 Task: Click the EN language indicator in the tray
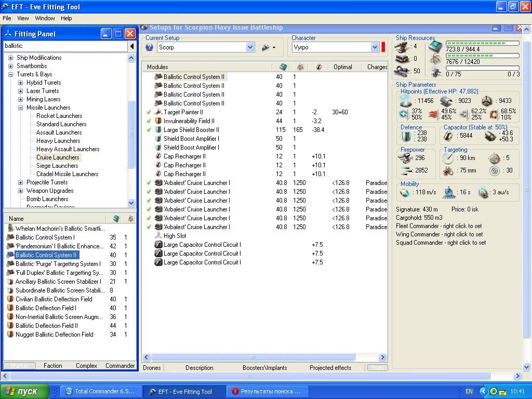[469, 391]
